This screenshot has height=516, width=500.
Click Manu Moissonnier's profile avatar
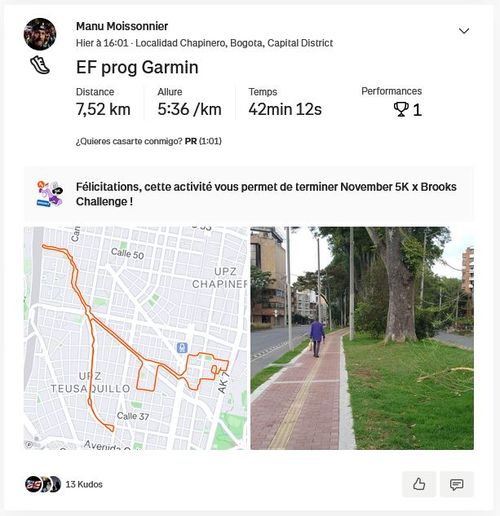pyautogui.click(x=40, y=34)
